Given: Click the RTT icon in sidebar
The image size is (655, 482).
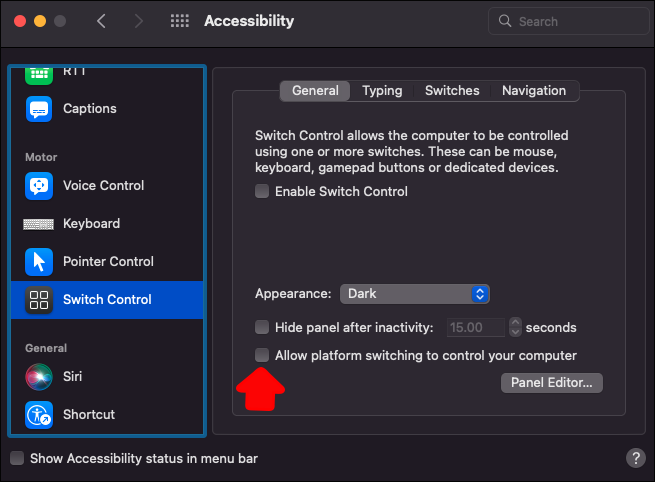Looking at the screenshot, I should (39, 74).
